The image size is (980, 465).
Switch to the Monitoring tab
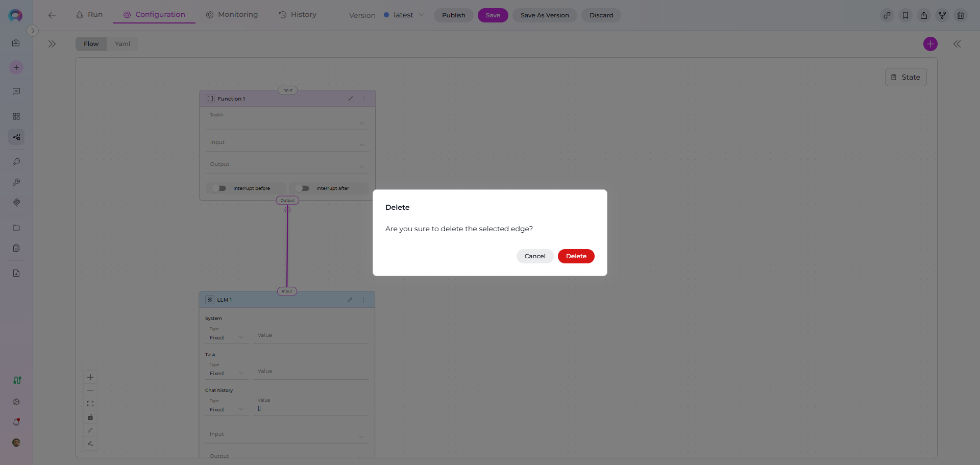(232, 15)
